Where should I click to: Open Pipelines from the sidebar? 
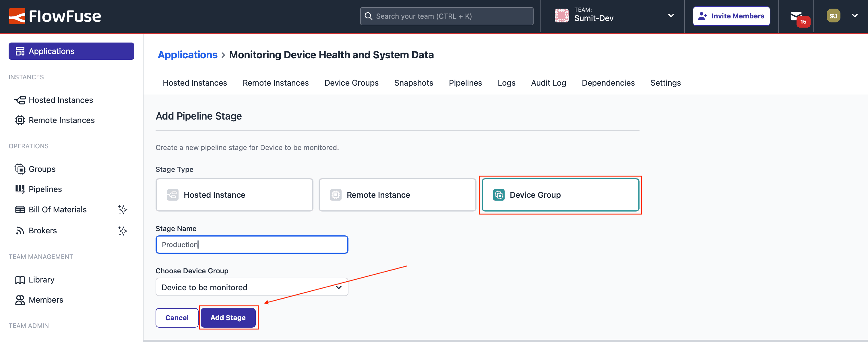click(x=45, y=189)
